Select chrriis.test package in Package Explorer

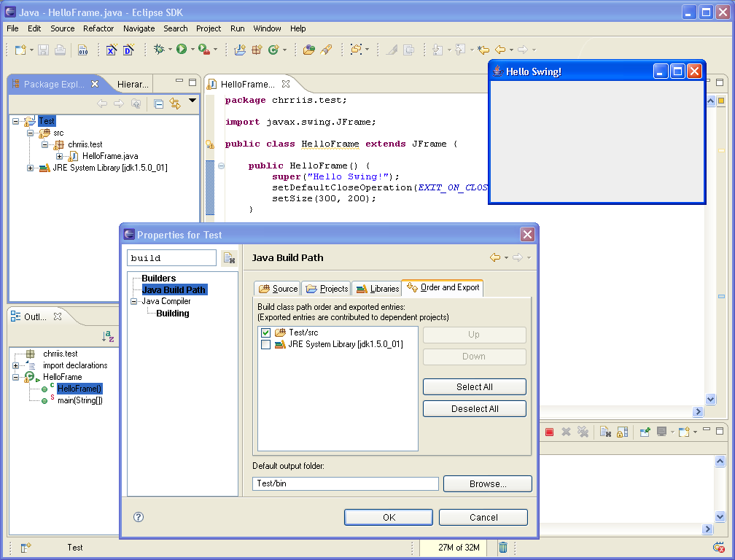pyautogui.click(x=85, y=145)
